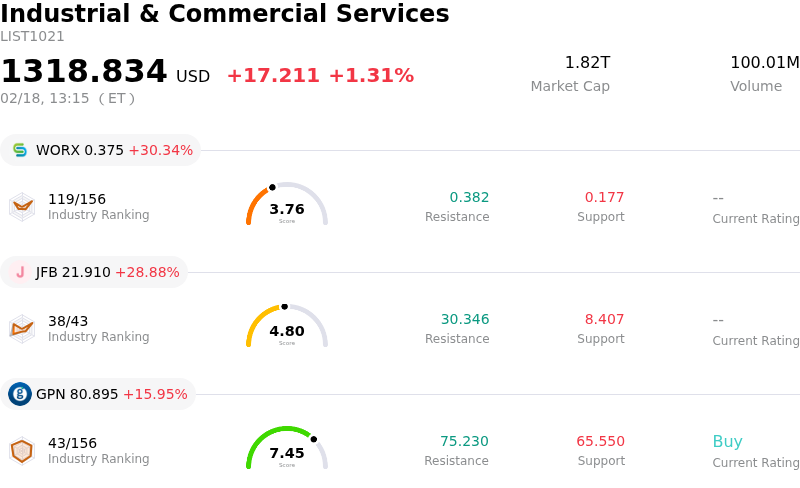Image resolution: width=800 pixels, height=488 pixels.
Task: Click WORX resistance value 0.382
Action: point(469,198)
